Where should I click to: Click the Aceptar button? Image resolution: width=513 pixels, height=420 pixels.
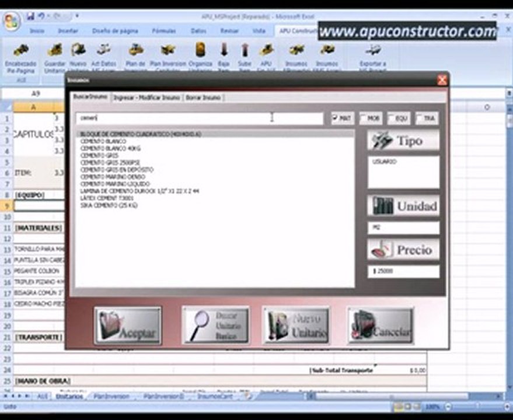[128, 325]
